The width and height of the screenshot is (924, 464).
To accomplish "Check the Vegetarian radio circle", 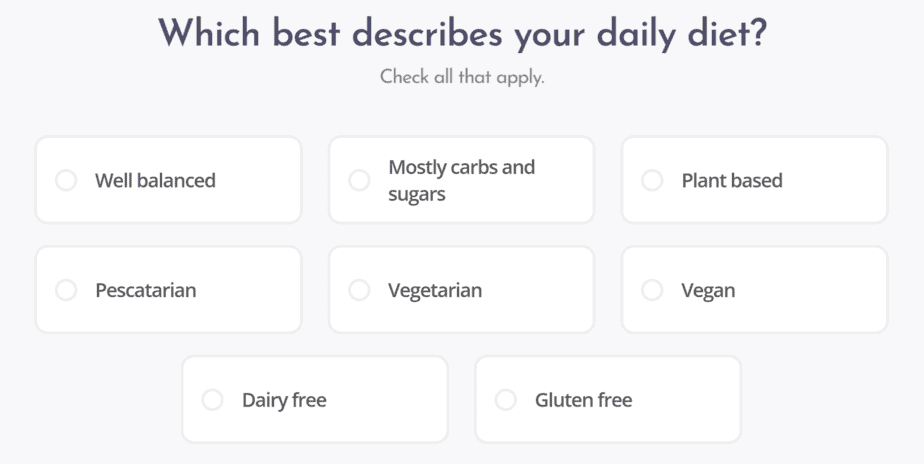I will 359,291.
